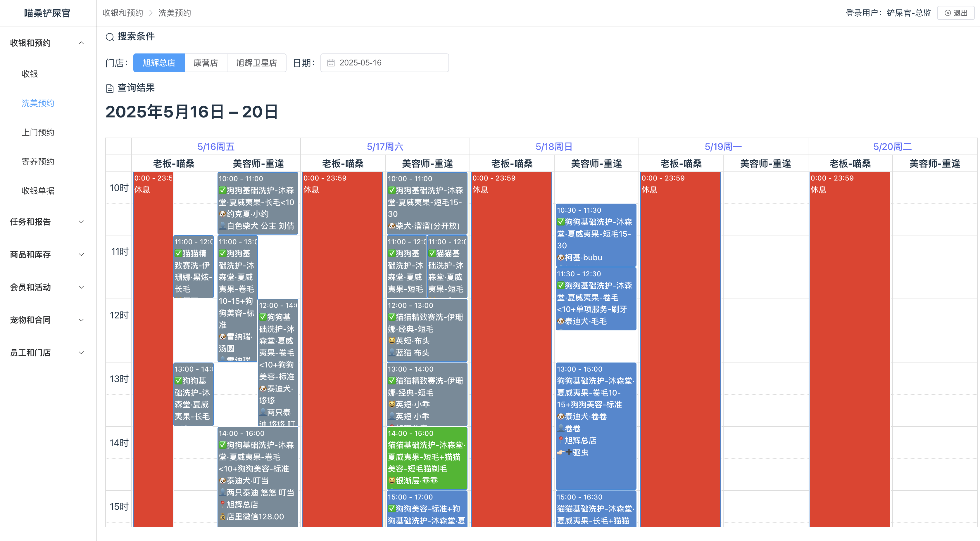This screenshot has width=980, height=541.
Task: Open 5/17 15:00-17:00 狗狗美容-标准 appointment
Action: (x=427, y=509)
